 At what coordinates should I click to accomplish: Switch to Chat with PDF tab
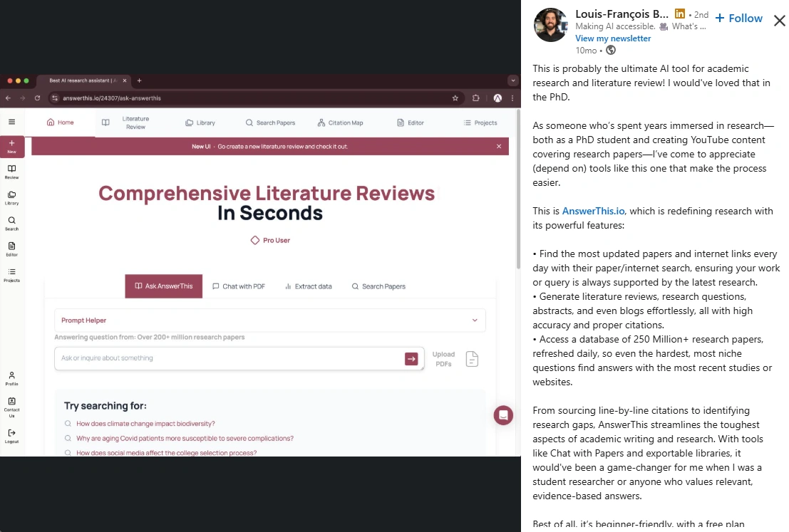(x=239, y=286)
